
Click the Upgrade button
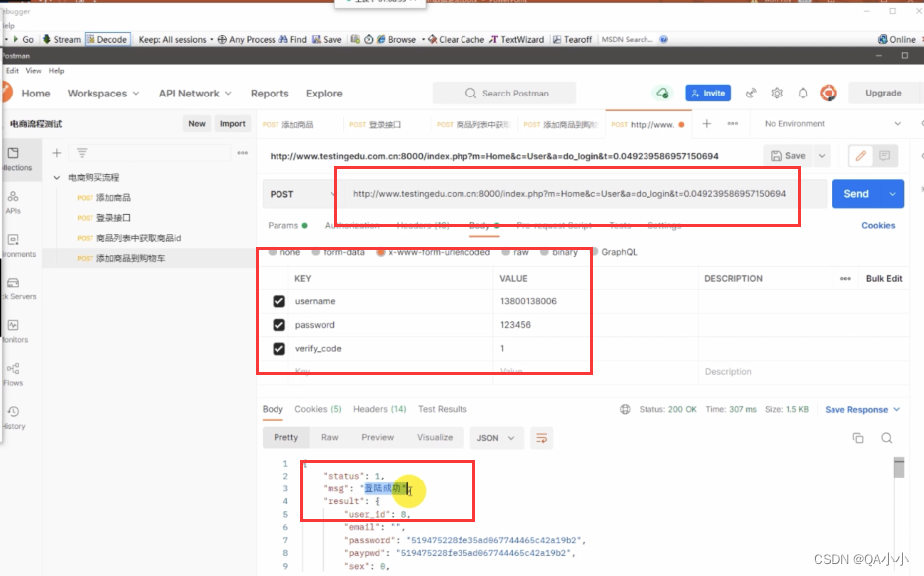point(883,94)
